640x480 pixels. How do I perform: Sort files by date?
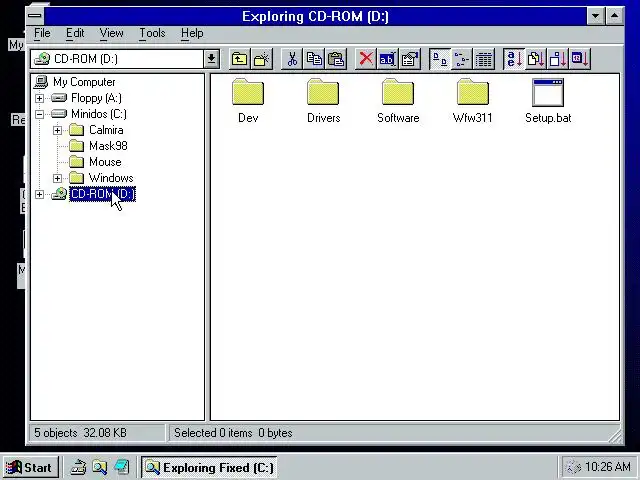(580, 60)
